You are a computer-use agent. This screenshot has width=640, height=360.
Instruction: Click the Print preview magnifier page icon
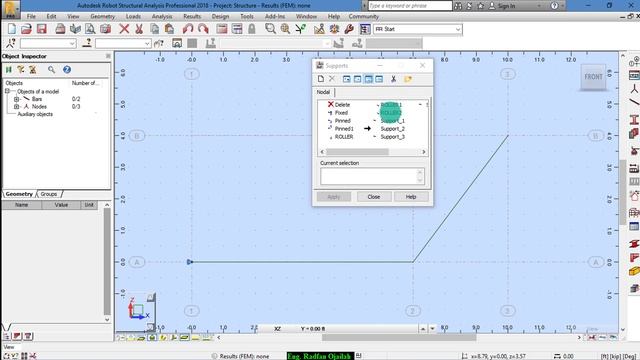(x=90, y=29)
